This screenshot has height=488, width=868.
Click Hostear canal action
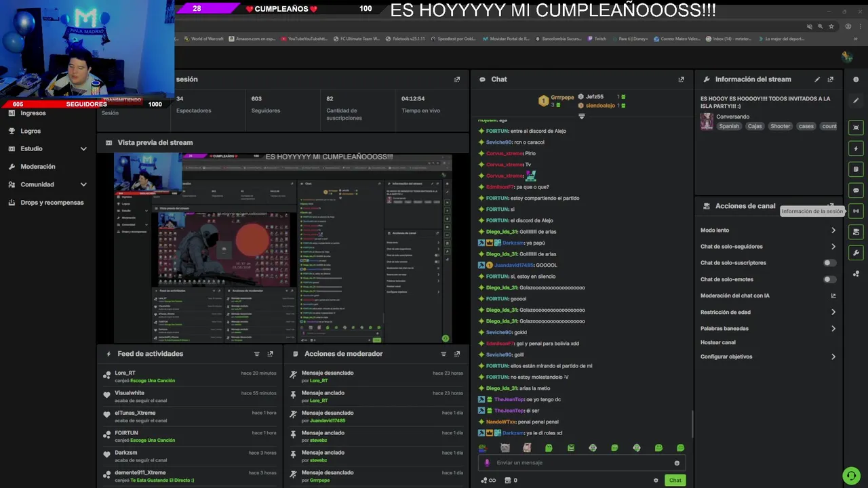717,343
